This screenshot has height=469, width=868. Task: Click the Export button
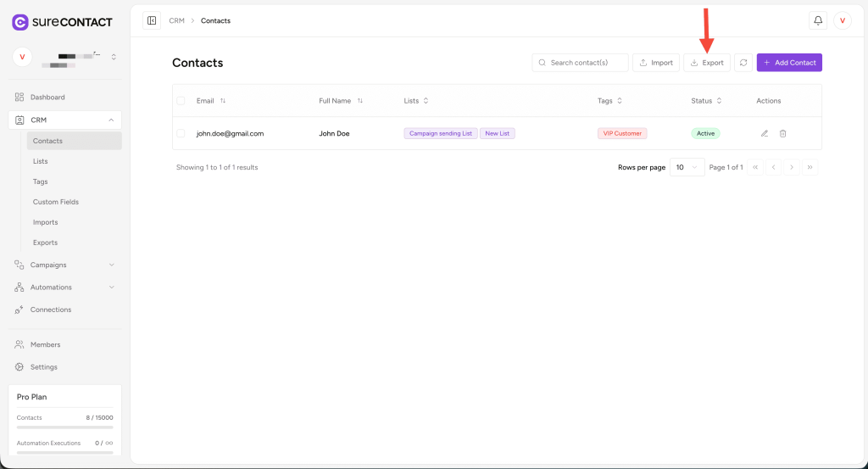tap(707, 63)
